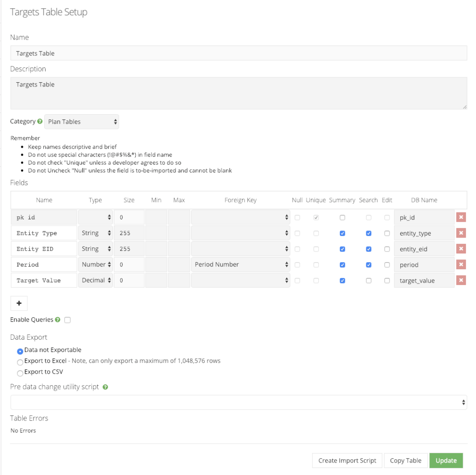Delete the entity_eid field row
Viewport: 476px width, 475px height.
(x=461, y=249)
